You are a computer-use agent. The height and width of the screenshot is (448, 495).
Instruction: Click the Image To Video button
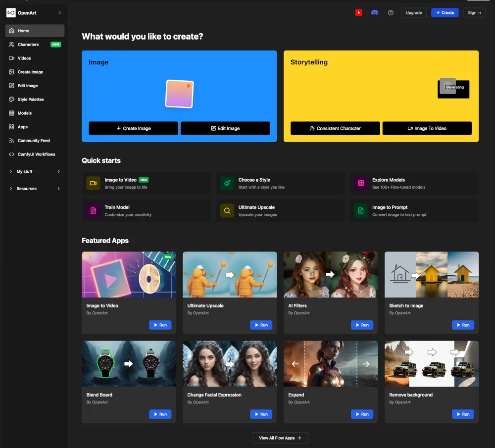[x=427, y=128]
